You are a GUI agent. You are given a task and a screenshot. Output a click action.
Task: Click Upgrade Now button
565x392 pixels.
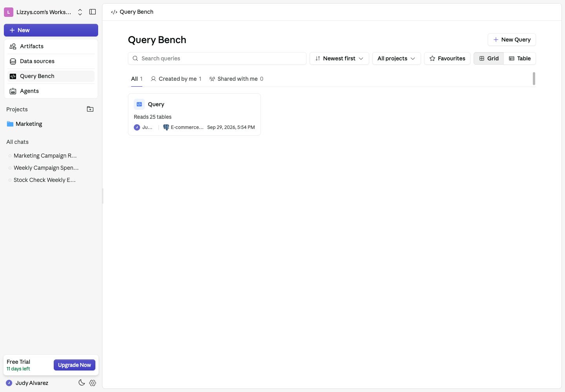point(75,365)
